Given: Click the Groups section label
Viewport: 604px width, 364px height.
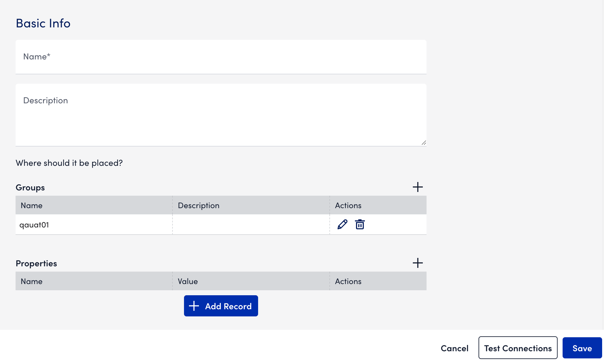Looking at the screenshot, I should [x=30, y=188].
